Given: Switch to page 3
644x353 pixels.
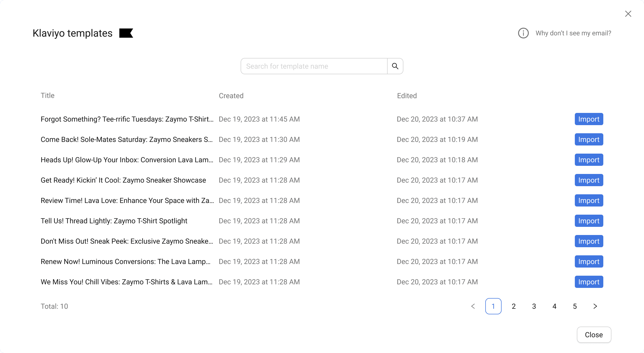Looking at the screenshot, I should [x=534, y=306].
